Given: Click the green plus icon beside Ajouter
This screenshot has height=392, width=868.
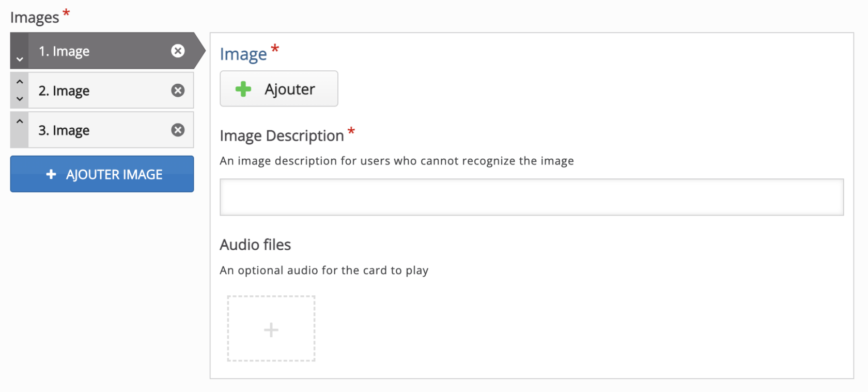Looking at the screenshot, I should [x=243, y=89].
